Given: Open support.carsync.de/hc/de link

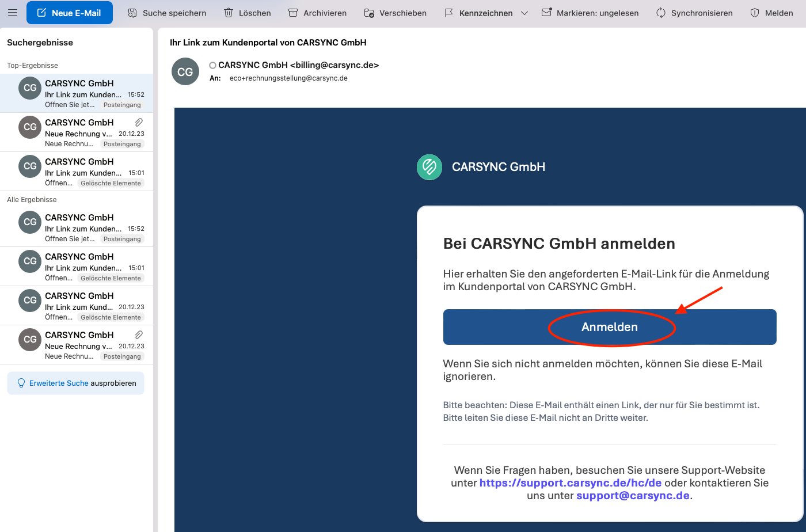Looking at the screenshot, I should tap(571, 483).
